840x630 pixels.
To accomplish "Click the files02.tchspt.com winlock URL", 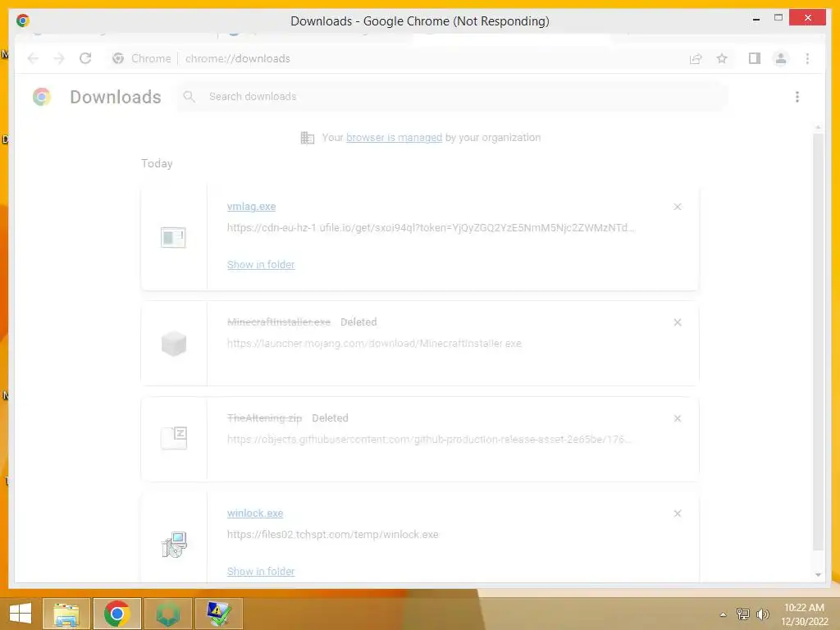I will (x=333, y=535).
